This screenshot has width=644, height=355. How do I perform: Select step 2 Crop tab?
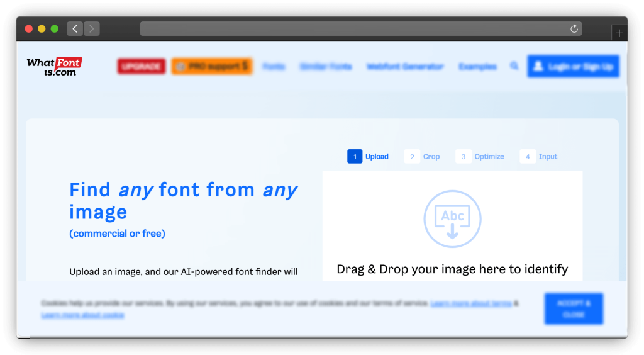pyautogui.click(x=423, y=157)
